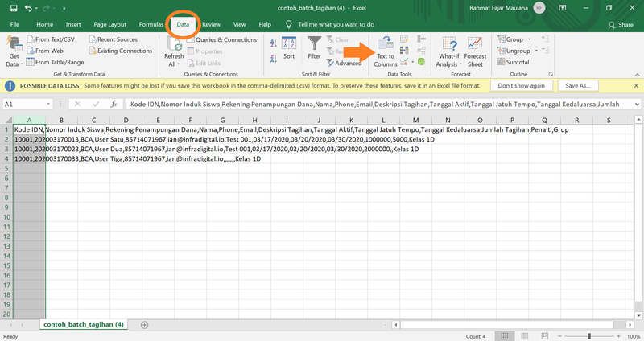Dismiss the Possible Data Loss bar
The image size is (644, 341).
click(x=636, y=86)
